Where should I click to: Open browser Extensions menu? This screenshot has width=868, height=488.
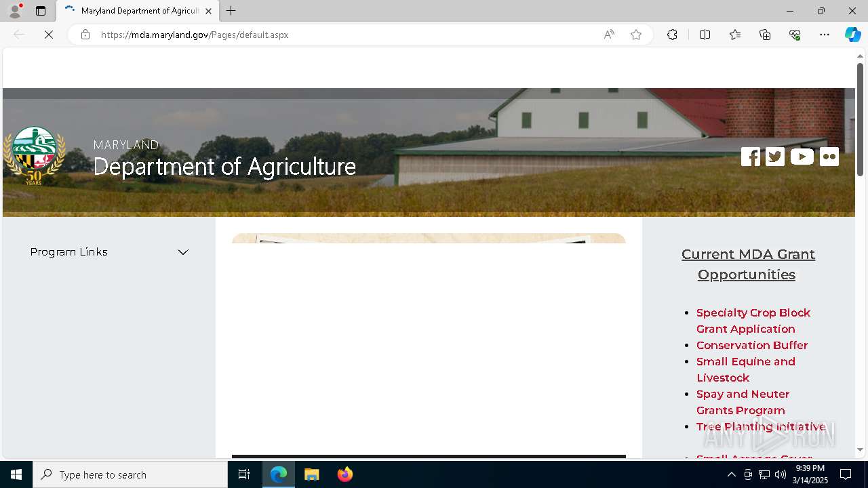672,35
